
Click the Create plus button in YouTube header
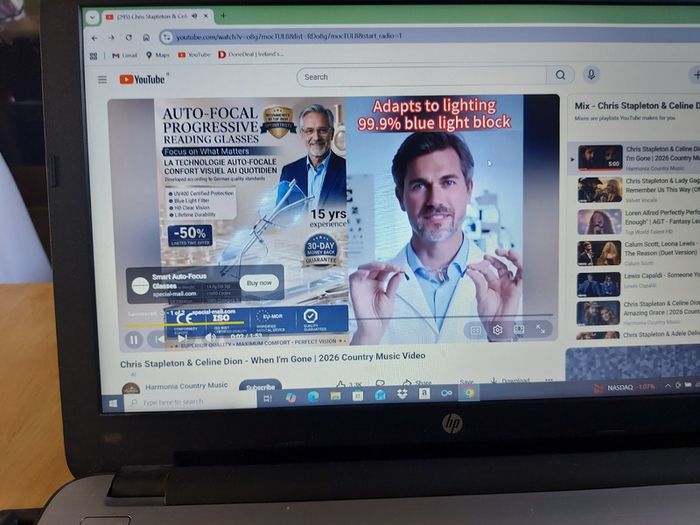click(696, 74)
